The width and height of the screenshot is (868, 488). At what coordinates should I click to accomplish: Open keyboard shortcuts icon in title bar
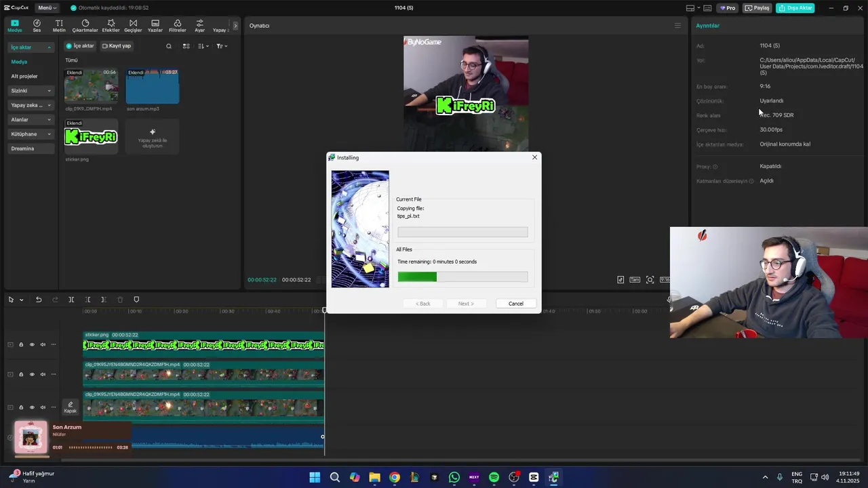coord(707,8)
